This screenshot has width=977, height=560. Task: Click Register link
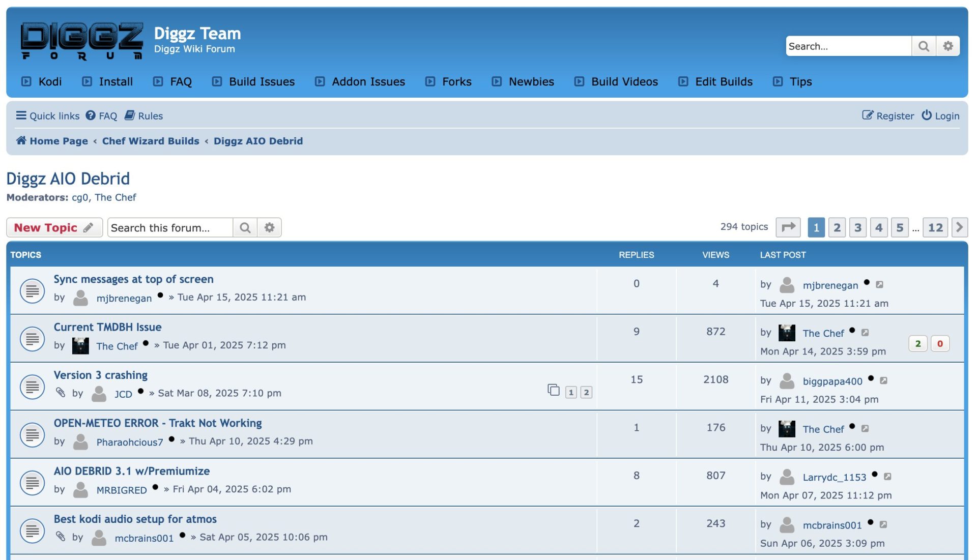click(x=888, y=115)
